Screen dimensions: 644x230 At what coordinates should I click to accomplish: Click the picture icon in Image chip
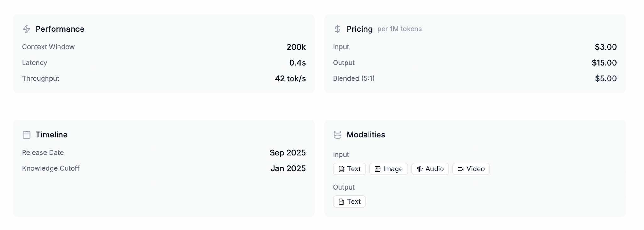pyautogui.click(x=378, y=169)
